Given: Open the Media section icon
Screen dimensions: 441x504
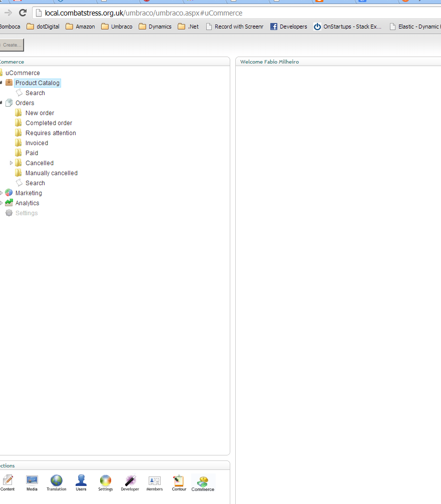Looking at the screenshot, I should pyautogui.click(x=32, y=480).
